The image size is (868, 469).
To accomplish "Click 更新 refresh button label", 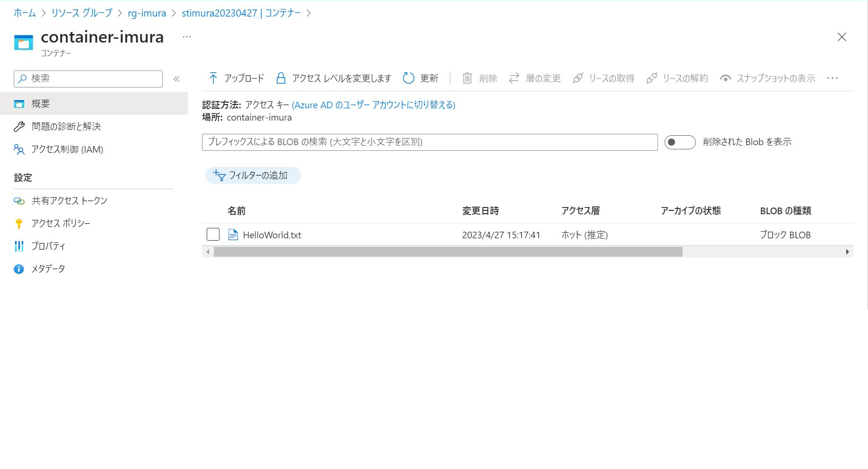I will 430,78.
